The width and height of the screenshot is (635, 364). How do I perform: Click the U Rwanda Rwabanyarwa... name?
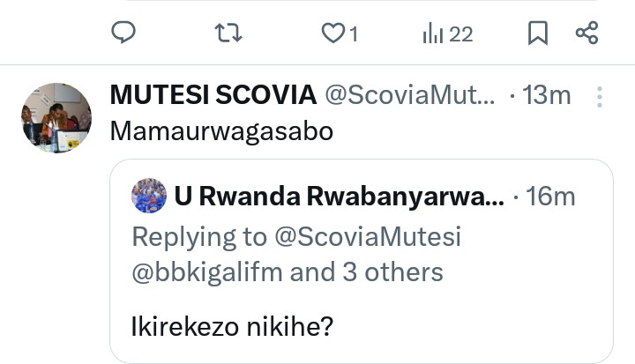340,197
